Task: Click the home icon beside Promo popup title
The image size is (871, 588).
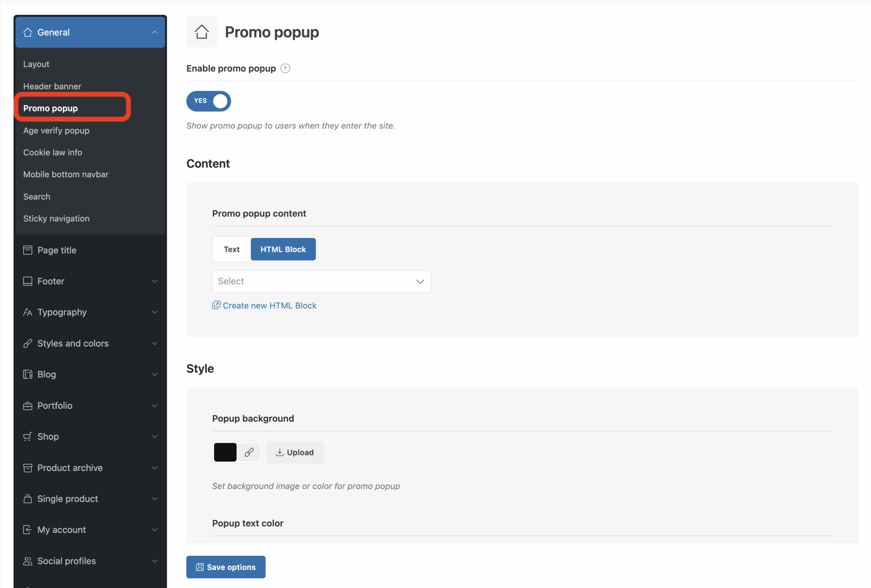Action: pos(202,32)
